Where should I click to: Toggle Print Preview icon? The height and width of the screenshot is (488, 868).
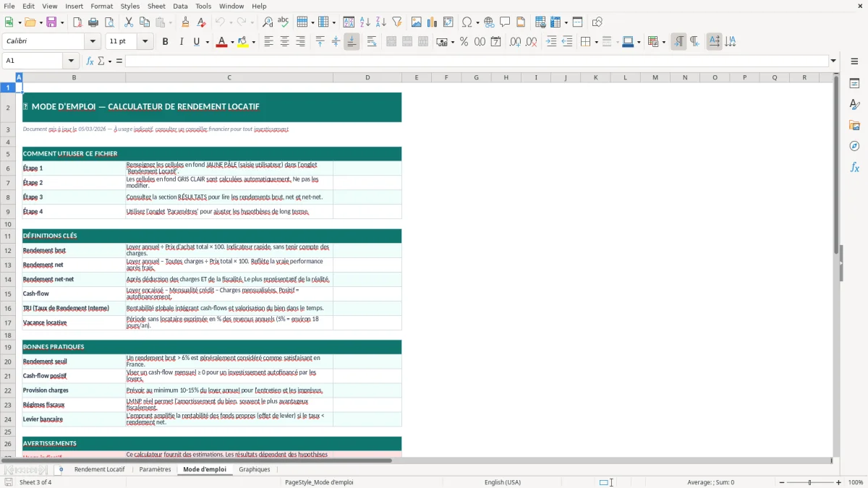[x=109, y=22]
